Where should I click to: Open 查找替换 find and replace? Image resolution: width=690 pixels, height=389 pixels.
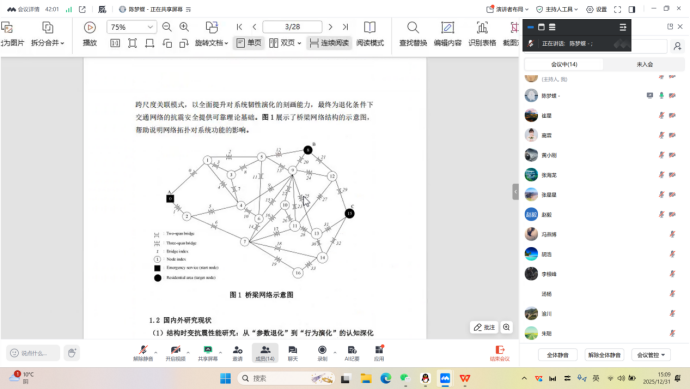click(413, 33)
